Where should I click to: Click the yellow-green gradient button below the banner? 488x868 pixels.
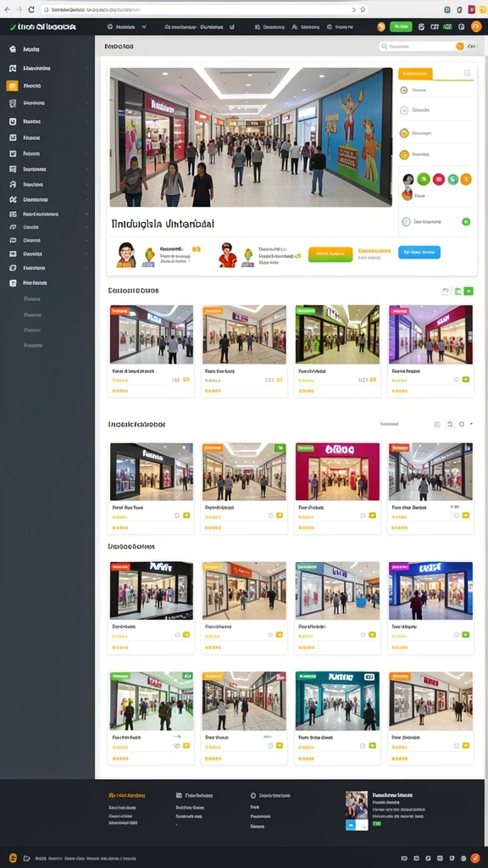pyautogui.click(x=330, y=254)
